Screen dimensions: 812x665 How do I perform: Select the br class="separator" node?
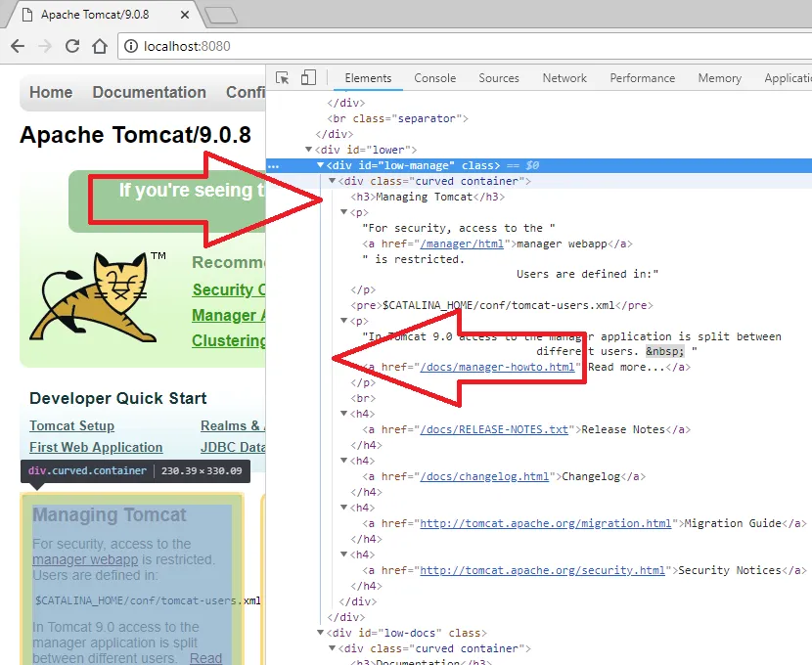[397, 118]
